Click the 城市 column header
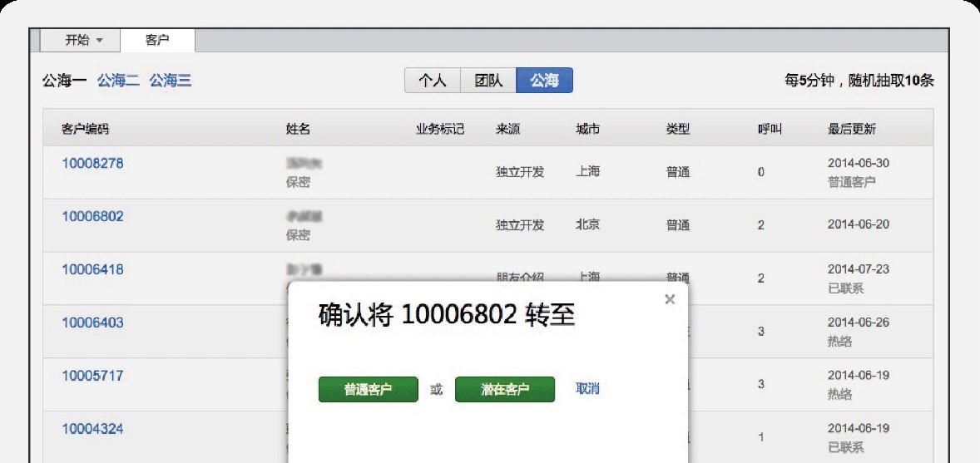The width and height of the screenshot is (980, 463). click(587, 130)
